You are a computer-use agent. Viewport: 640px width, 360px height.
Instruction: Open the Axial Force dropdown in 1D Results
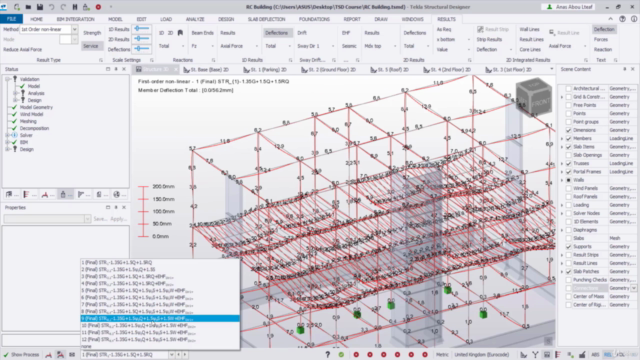257,46
